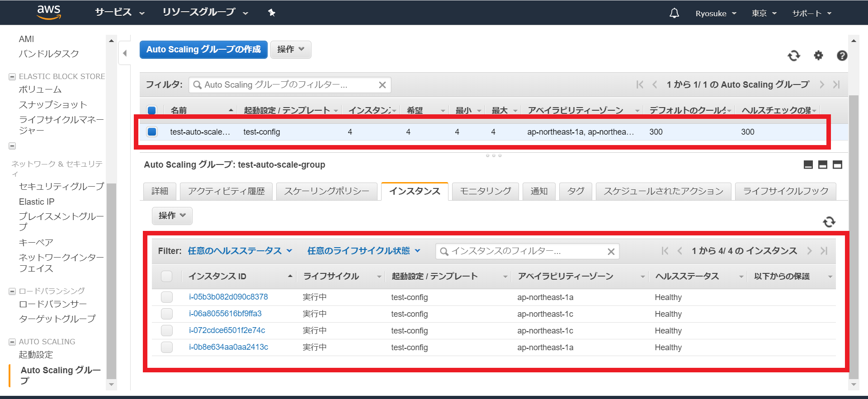868x399 pixels.
Task: Go to first page of instances
Action: point(665,251)
